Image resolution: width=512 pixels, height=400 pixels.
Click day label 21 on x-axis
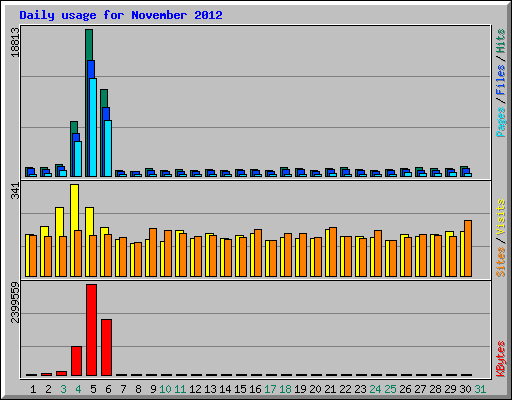point(330,389)
